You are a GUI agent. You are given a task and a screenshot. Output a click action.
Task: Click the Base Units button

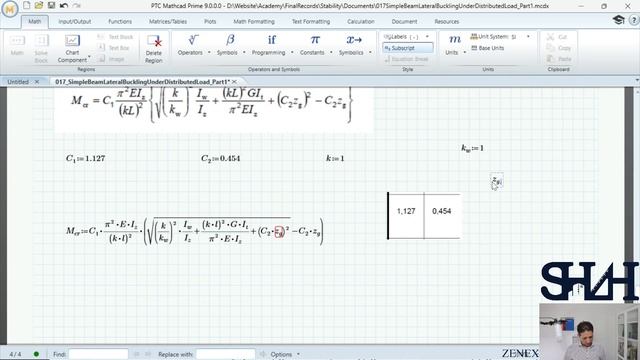click(487, 48)
